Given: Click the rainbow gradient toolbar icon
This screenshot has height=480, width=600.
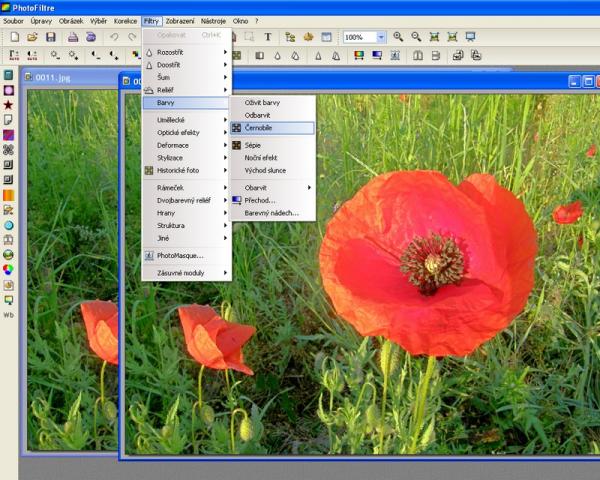Looking at the screenshot, I should 359,56.
